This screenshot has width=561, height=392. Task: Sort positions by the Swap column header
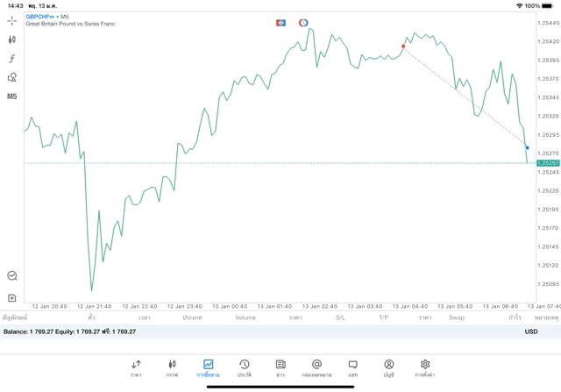coord(457,317)
